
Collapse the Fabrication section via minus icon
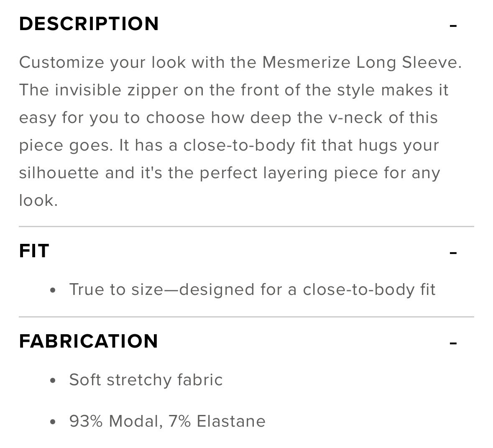453,343
